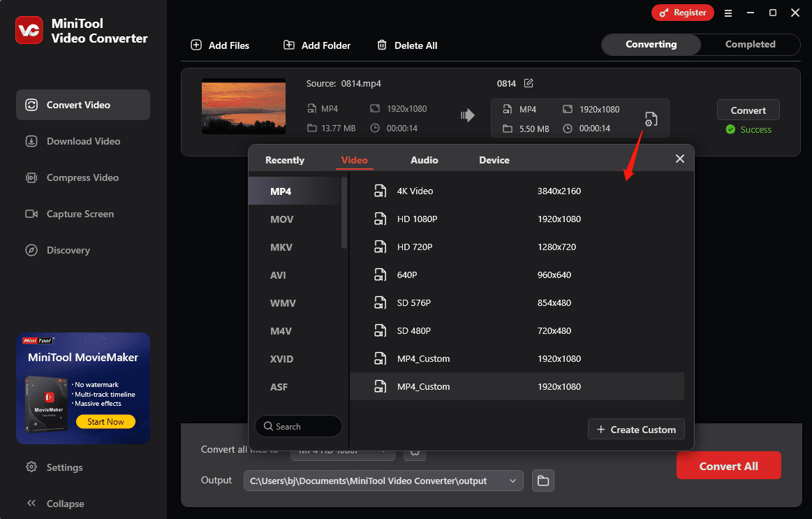Click the Settings gear icon in sidebar
Screen dimensions: 812x519
(31, 467)
